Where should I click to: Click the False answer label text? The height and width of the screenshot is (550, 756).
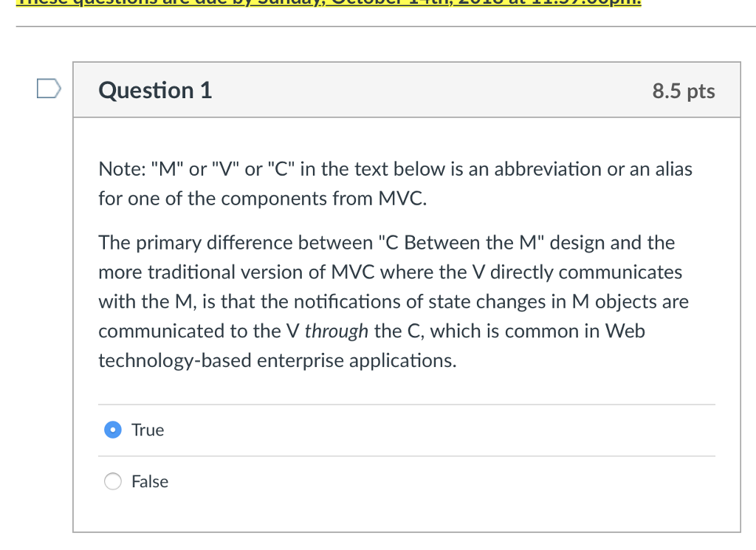150,481
